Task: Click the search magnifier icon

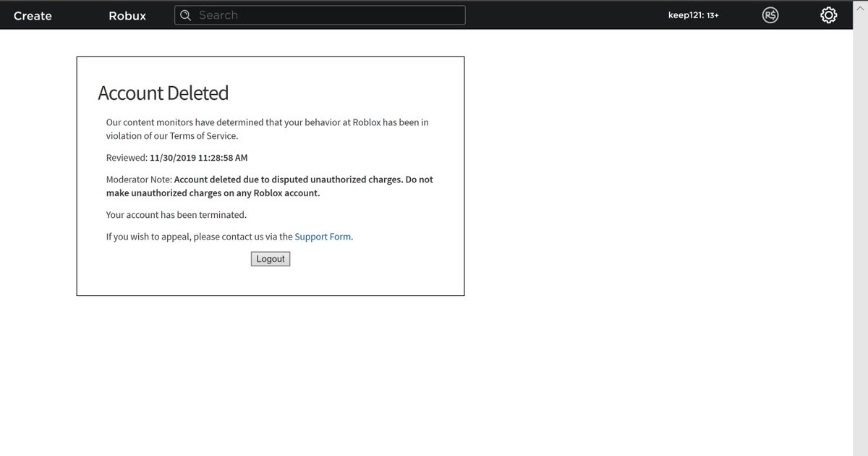Action: point(186,15)
